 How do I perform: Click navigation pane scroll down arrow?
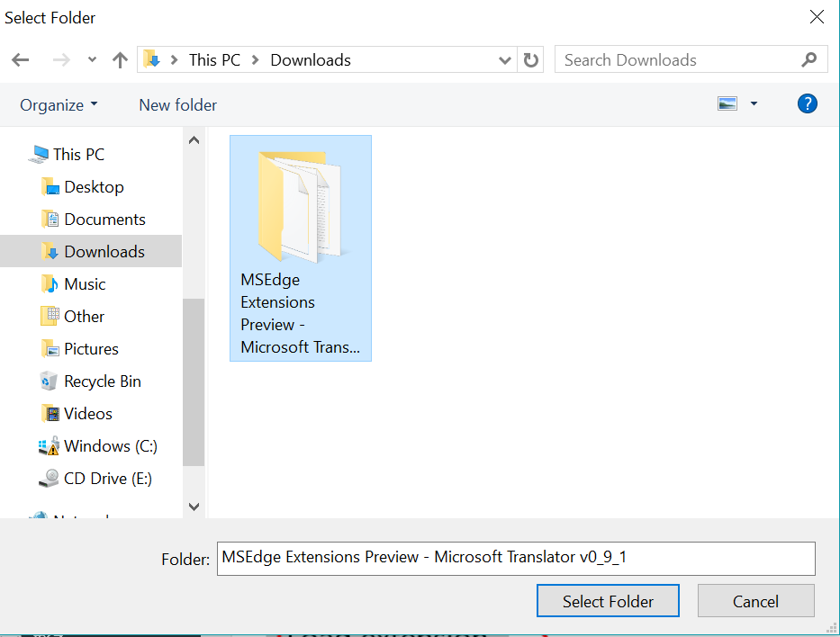pyautogui.click(x=194, y=507)
